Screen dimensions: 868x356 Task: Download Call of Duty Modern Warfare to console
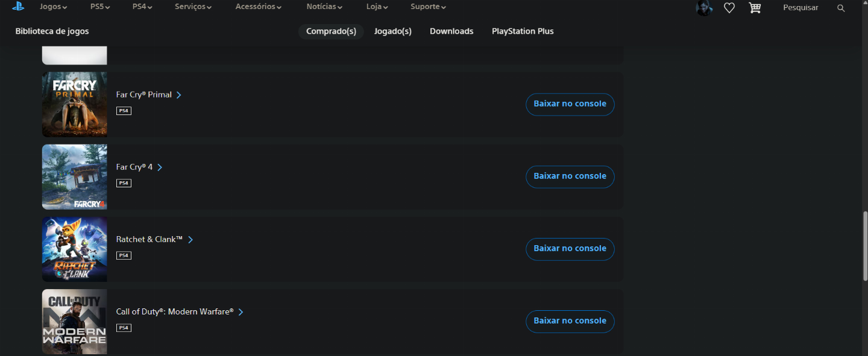click(570, 321)
